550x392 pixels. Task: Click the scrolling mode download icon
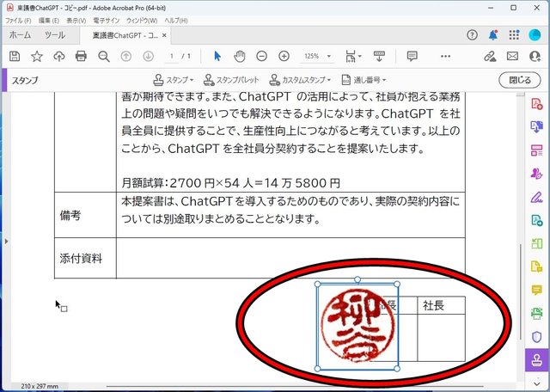[379, 56]
